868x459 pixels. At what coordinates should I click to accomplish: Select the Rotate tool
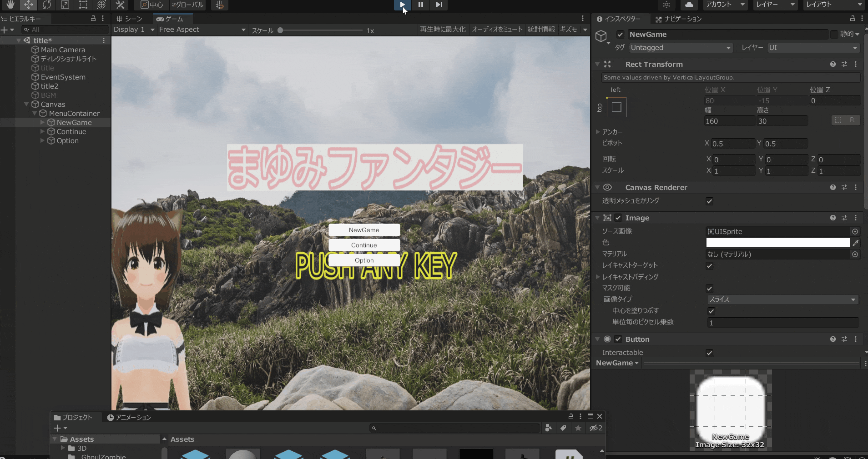(46, 5)
